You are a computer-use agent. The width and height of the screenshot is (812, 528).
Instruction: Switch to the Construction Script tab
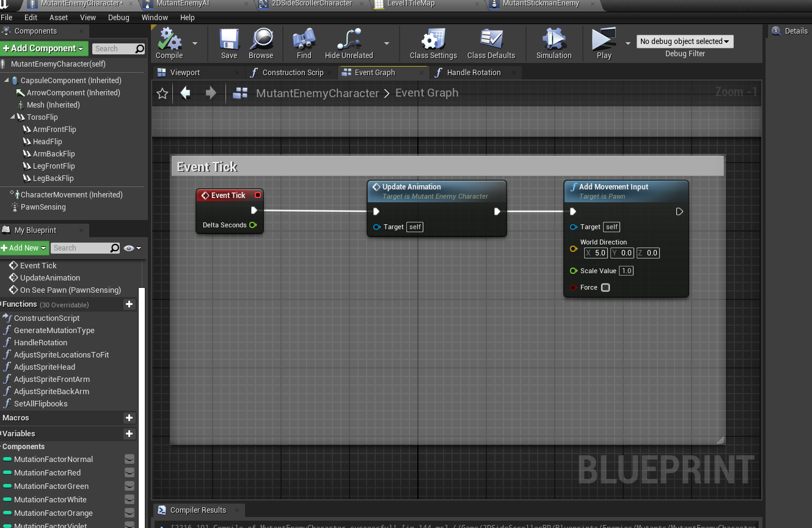[x=293, y=73]
